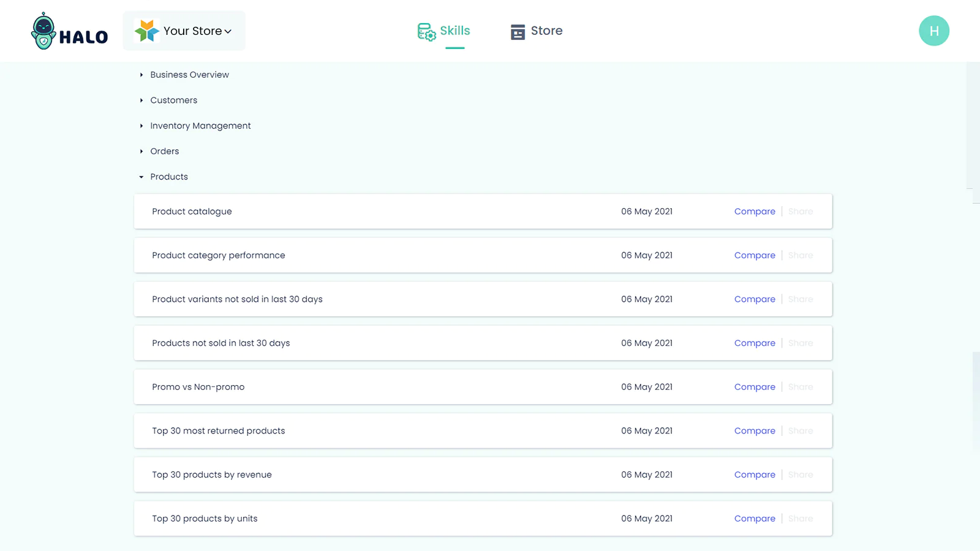The width and height of the screenshot is (980, 551).
Task: Share Top 30 most returned products
Action: (x=801, y=431)
